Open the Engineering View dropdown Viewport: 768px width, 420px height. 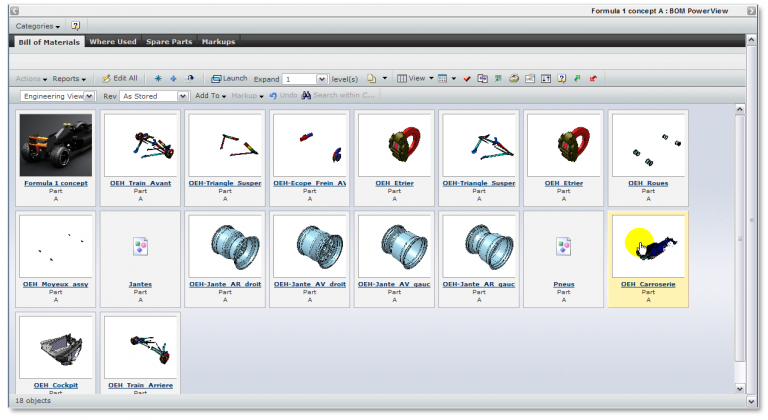(86, 96)
